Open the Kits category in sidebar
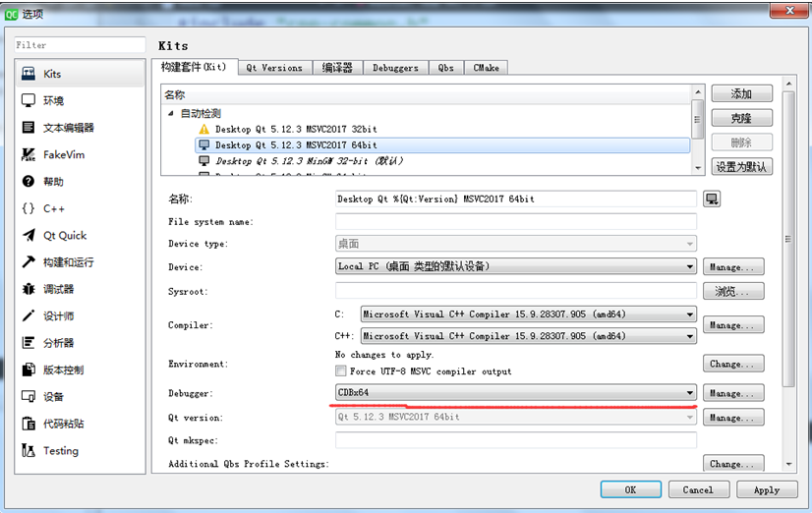 (80, 74)
